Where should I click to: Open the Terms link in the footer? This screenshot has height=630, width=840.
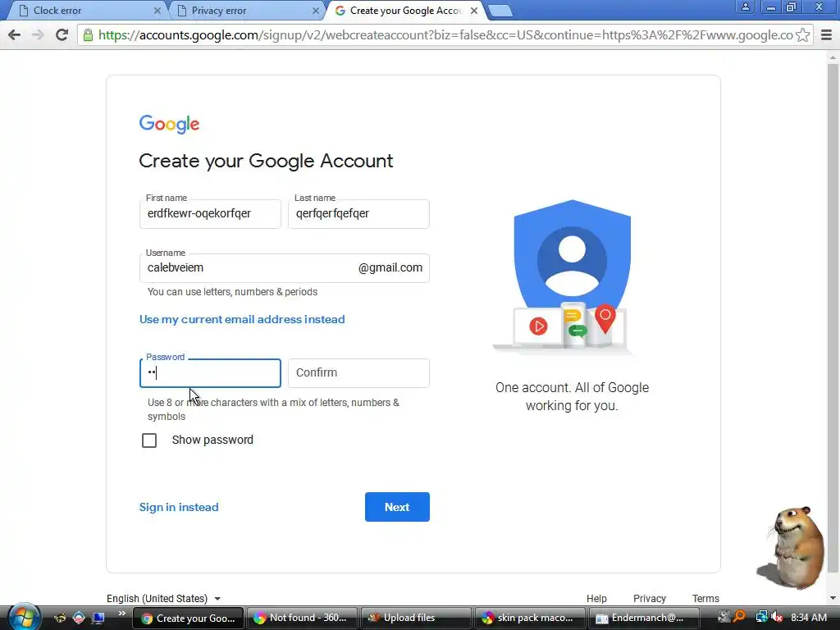point(705,598)
